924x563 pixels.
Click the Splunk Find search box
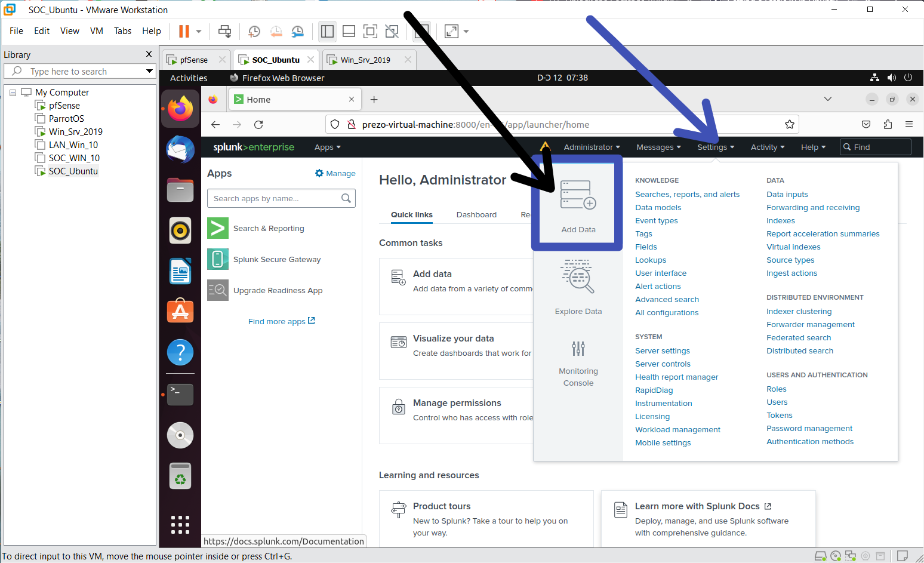point(875,147)
